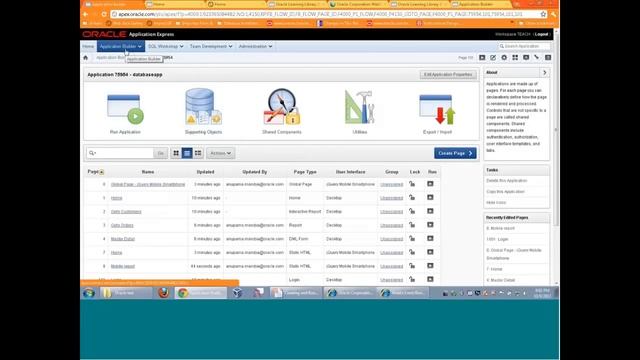
Task: Toggle lock for Oehr Orders row
Action: click(412, 225)
